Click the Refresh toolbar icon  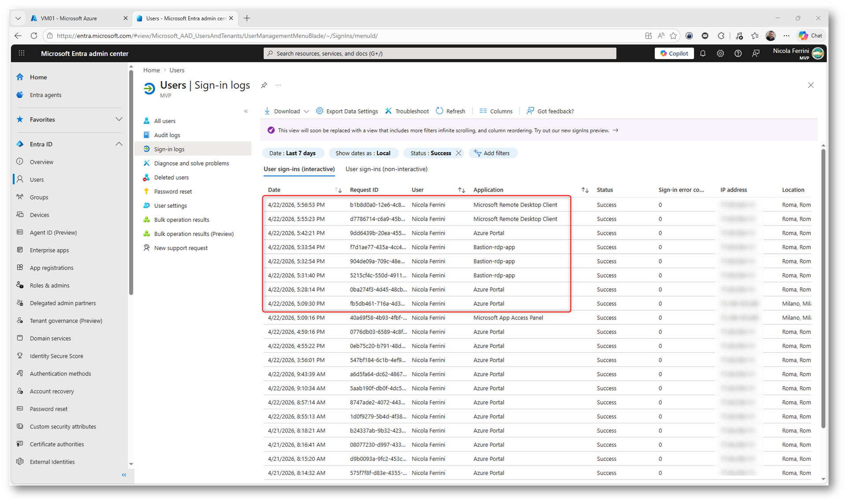coord(439,111)
